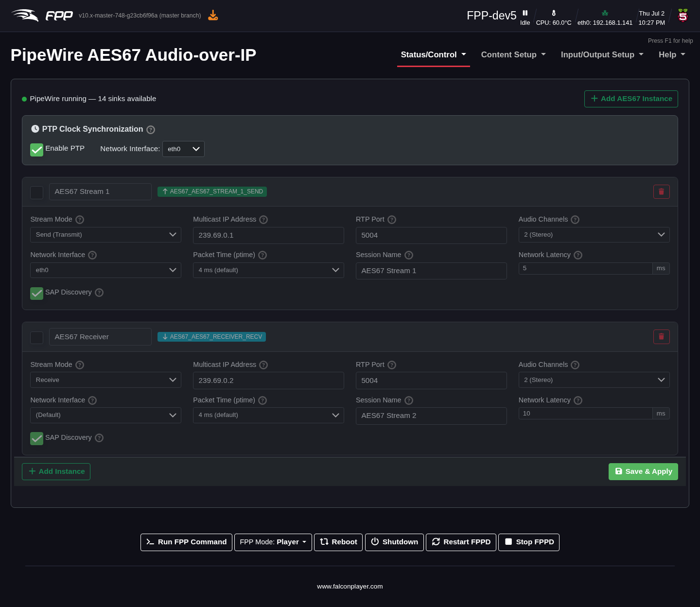Show Network Interface help for AES67 Stream 1
Image resolution: width=700 pixels, height=607 pixels.
92,255
